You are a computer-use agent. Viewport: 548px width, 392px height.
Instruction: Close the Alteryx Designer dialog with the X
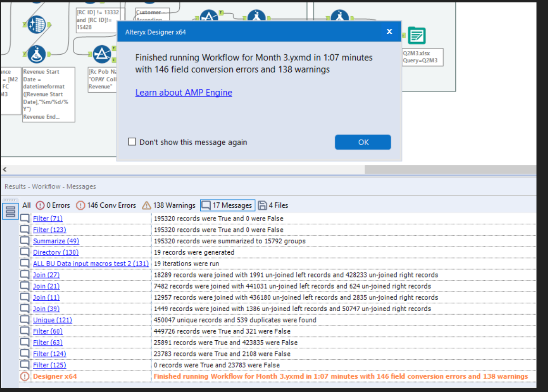tap(389, 31)
